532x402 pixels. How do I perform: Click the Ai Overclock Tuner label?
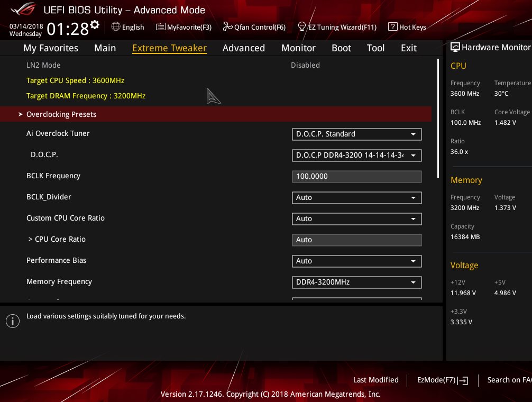[x=58, y=133]
